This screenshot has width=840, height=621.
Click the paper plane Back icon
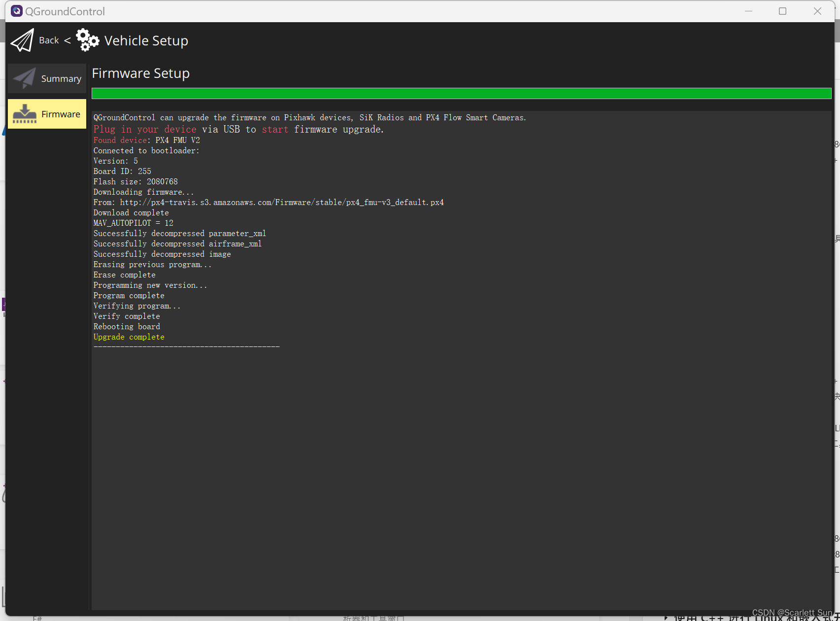22,40
